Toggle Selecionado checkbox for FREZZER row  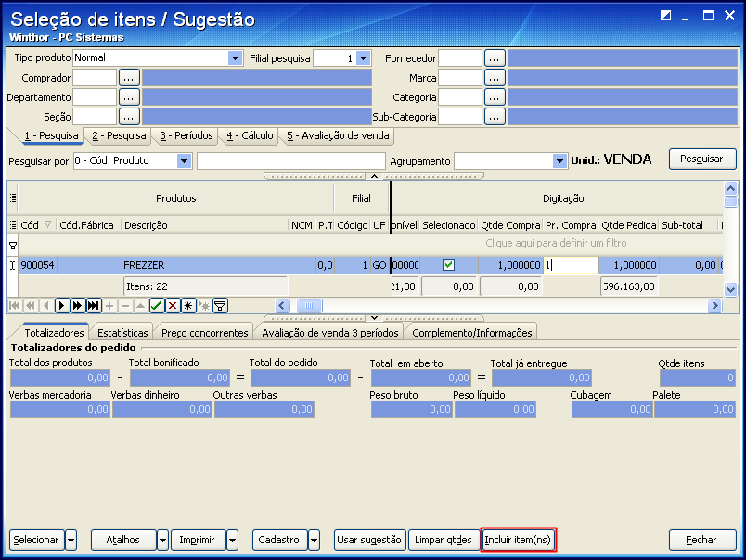(x=448, y=265)
